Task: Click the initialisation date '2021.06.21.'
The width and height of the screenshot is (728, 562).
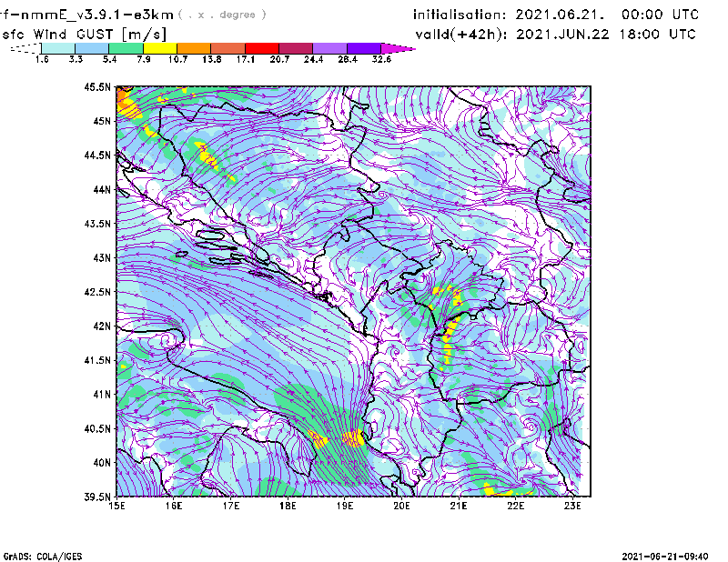Action: point(560,15)
